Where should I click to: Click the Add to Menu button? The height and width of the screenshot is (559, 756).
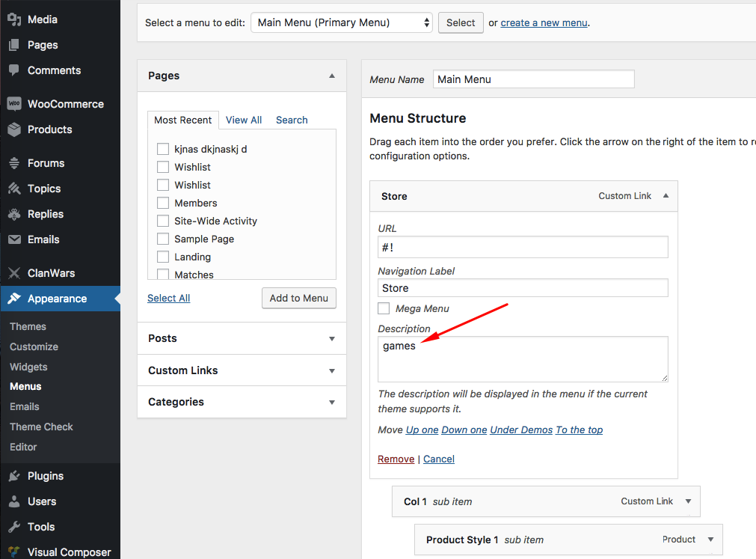[299, 298]
